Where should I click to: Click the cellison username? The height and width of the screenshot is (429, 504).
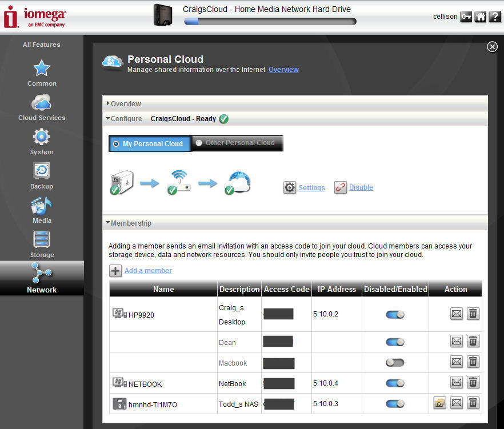[445, 17]
